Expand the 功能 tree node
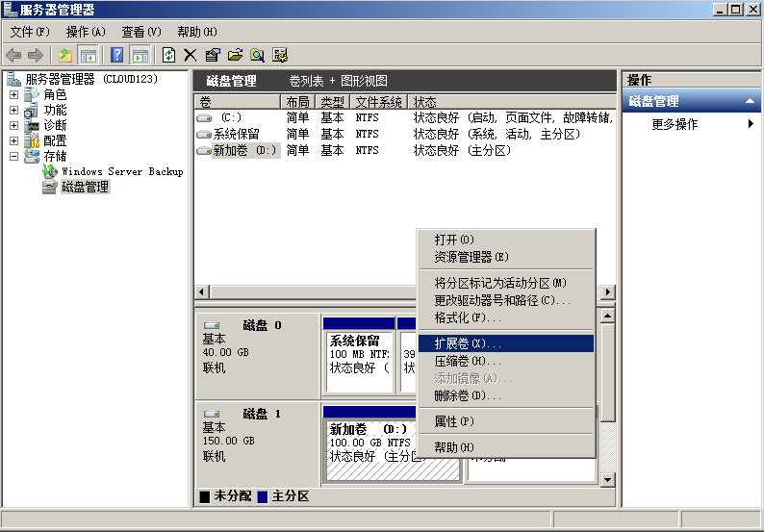 click(x=13, y=111)
